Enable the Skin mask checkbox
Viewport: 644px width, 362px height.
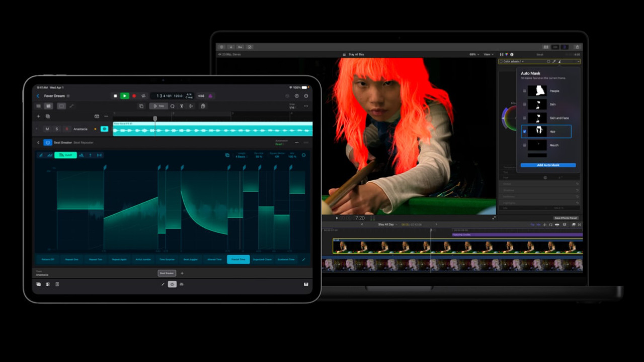[525, 105]
